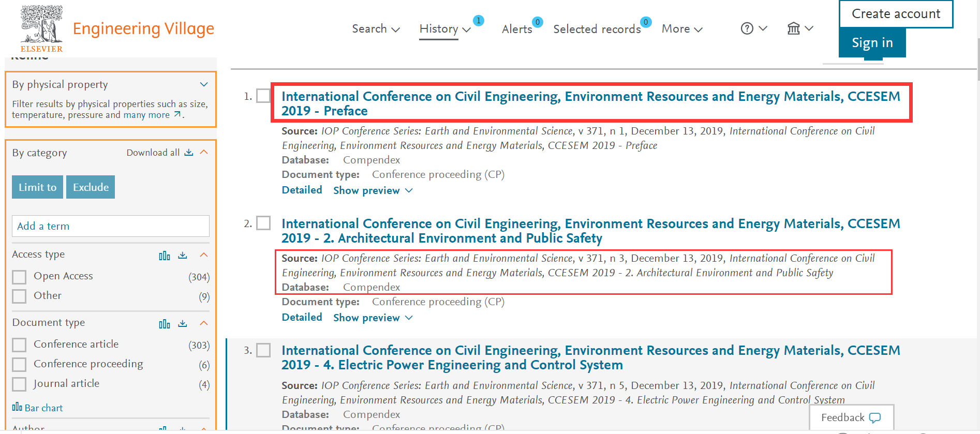This screenshot has height=434, width=980.
Task: Click the Selected records count badge
Action: point(645,22)
